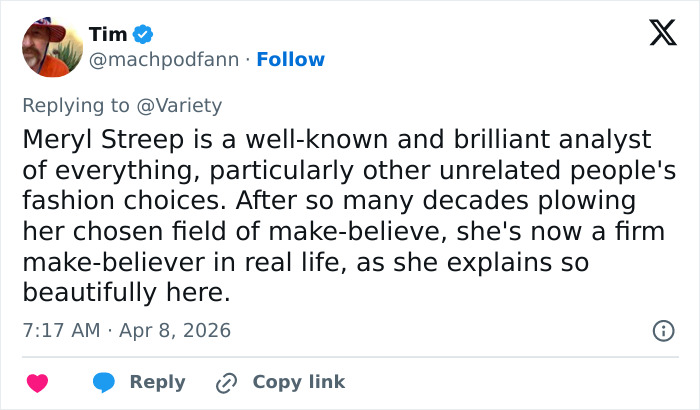
Task: Open the @machpodfann handle
Action: pos(164,60)
